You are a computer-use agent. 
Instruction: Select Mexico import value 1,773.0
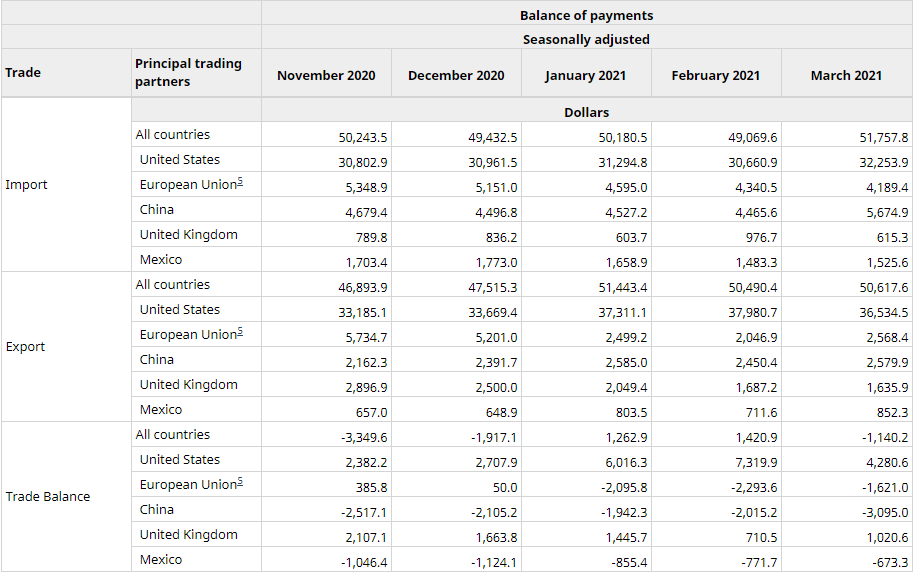pos(496,263)
